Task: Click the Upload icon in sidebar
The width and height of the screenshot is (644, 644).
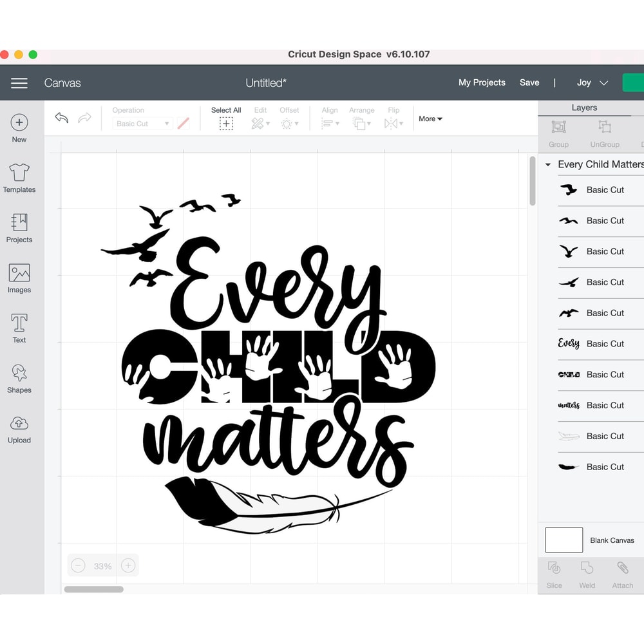Action: tap(19, 428)
